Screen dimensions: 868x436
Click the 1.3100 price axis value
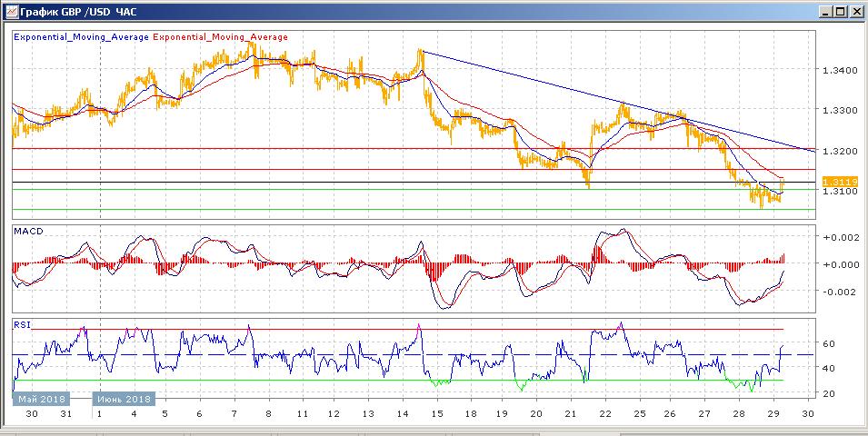pos(841,191)
